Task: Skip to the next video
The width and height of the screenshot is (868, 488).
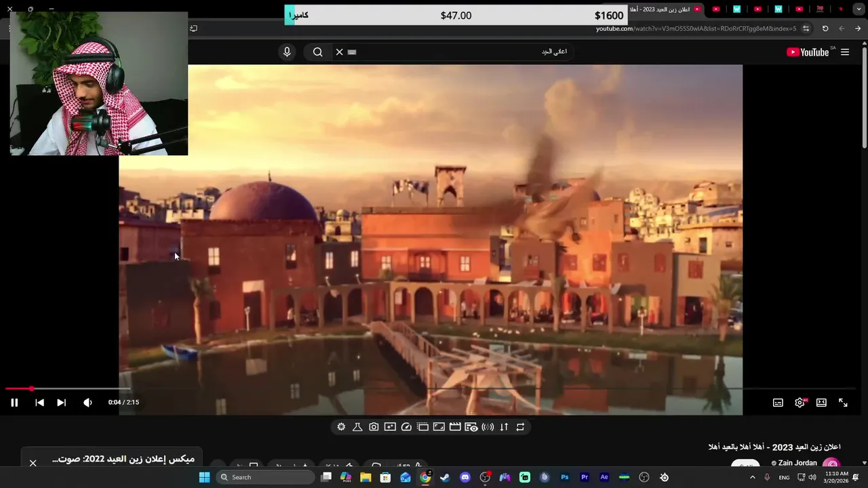Action: (x=61, y=403)
